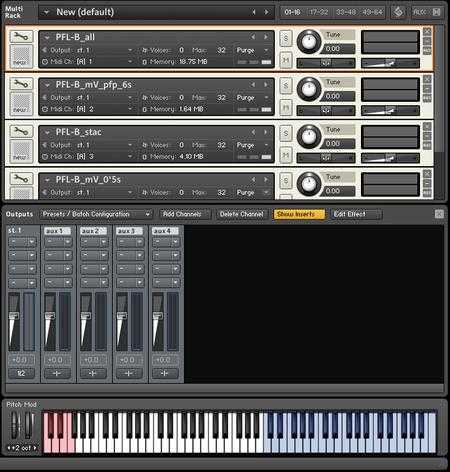Go to next instrument preset for PFL-B_all
This screenshot has height=472, width=450.
pyautogui.click(x=266, y=37)
